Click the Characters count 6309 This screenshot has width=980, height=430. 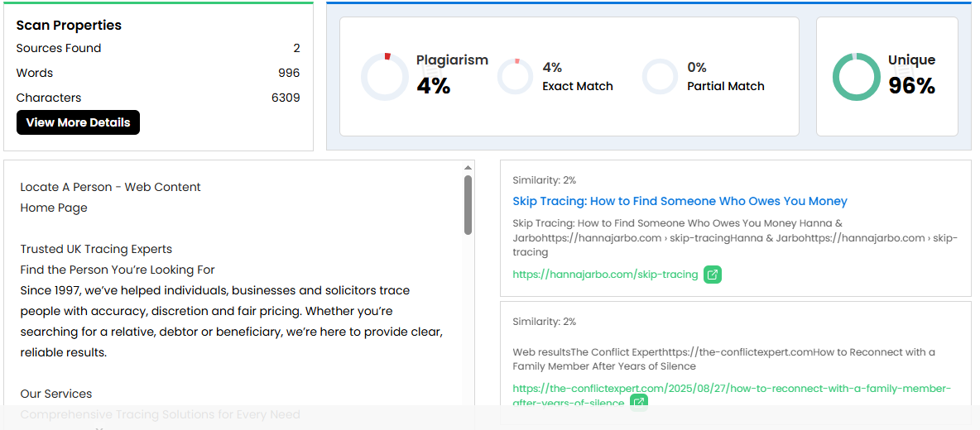tap(286, 98)
